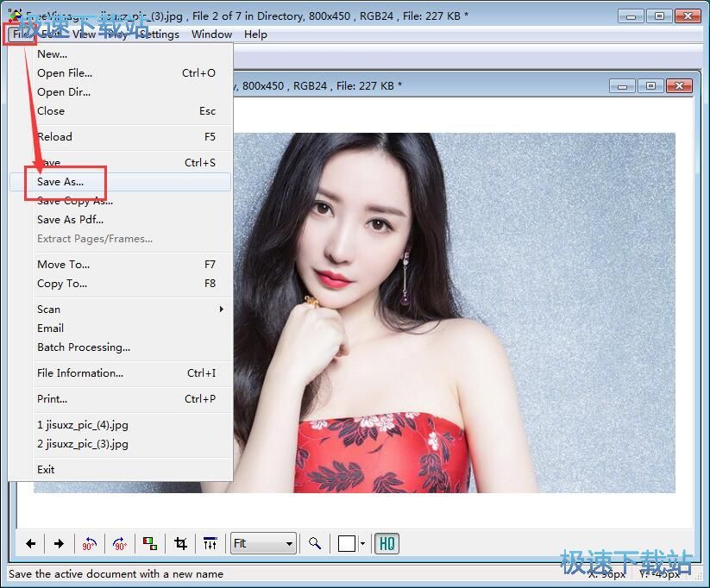Close the inner document window

coord(679,85)
